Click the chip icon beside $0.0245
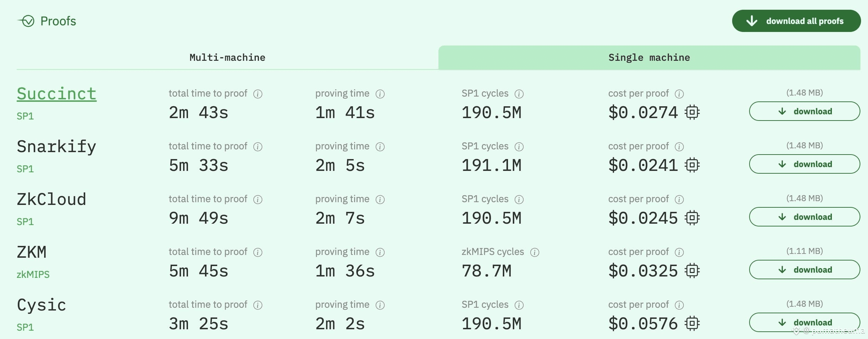The image size is (868, 339). [692, 218]
